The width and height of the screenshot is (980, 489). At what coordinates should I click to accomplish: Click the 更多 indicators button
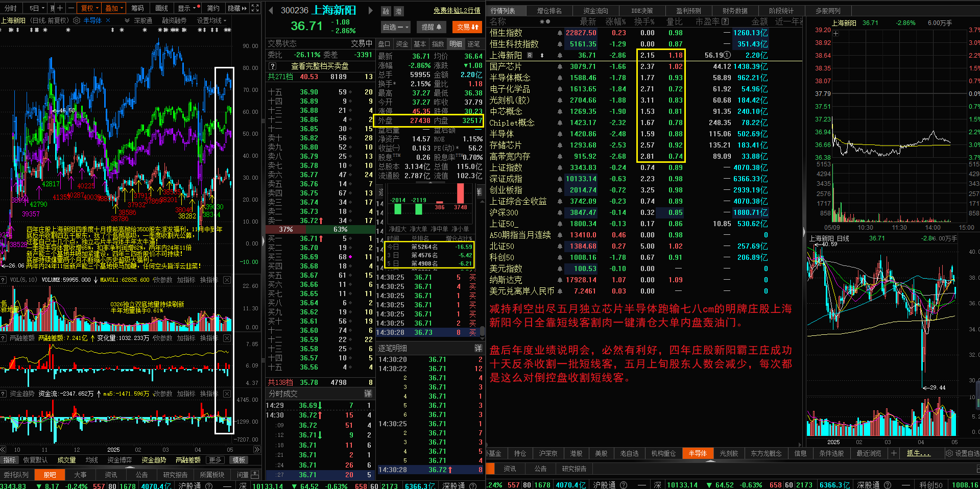(x=215, y=460)
